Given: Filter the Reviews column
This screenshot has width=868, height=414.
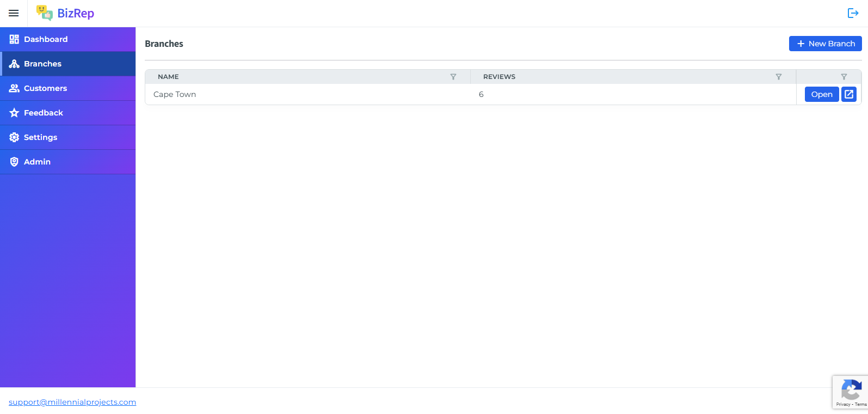Looking at the screenshot, I should point(778,77).
